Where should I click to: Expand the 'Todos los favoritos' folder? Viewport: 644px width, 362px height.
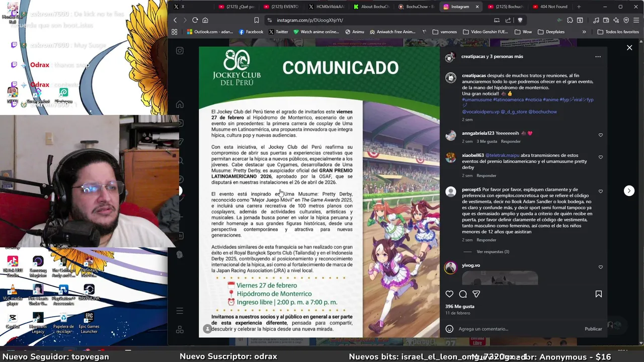pos(618,32)
